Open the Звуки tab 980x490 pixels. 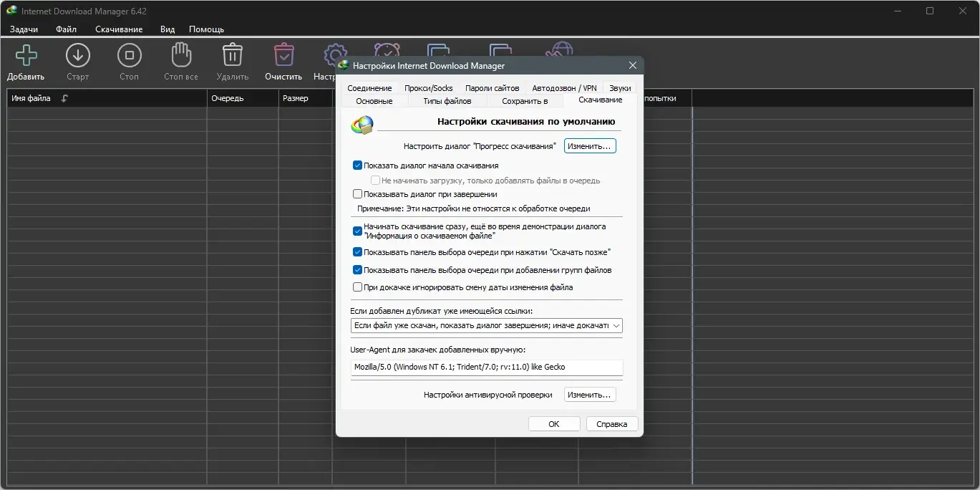[x=620, y=88]
